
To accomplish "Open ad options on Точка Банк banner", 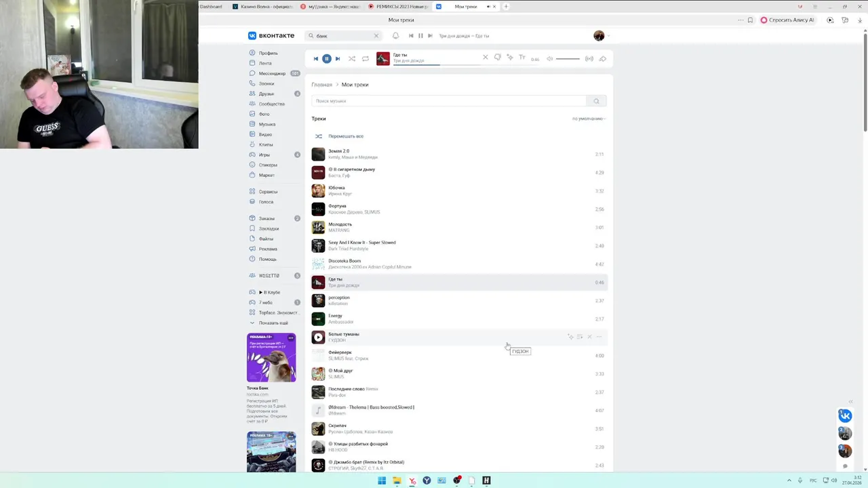I will (x=291, y=338).
